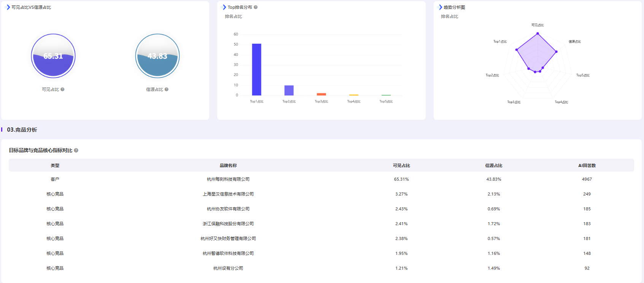Viewport: 644px width, 283px height.
Task: Select the 杭州智德软件科技有限公司 brand name
Action: [x=228, y=253]
